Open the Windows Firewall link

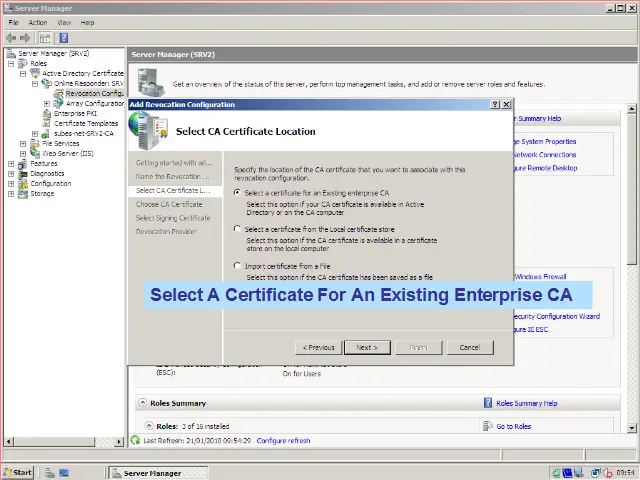pyautogui.click(x=540, y=276)
